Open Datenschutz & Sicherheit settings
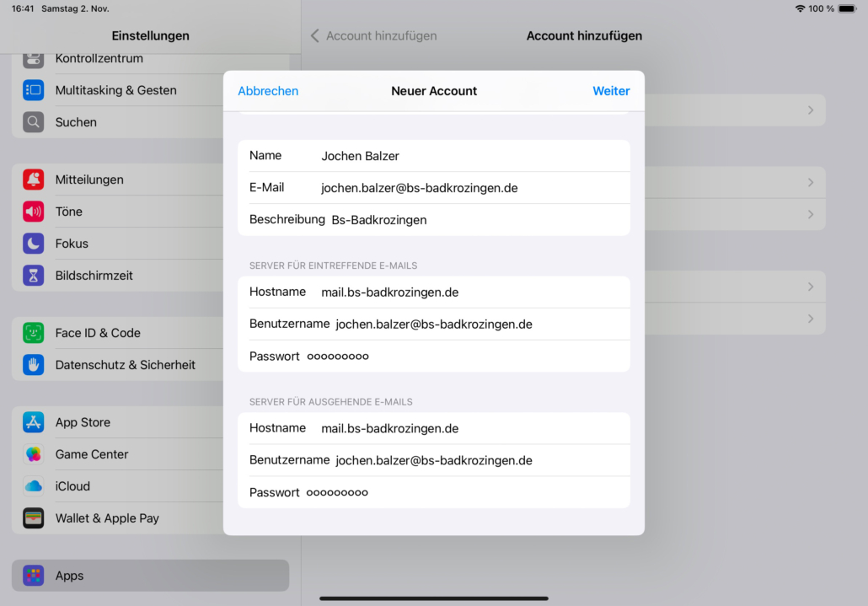The image size is (868, 606). tap(125, 365)
